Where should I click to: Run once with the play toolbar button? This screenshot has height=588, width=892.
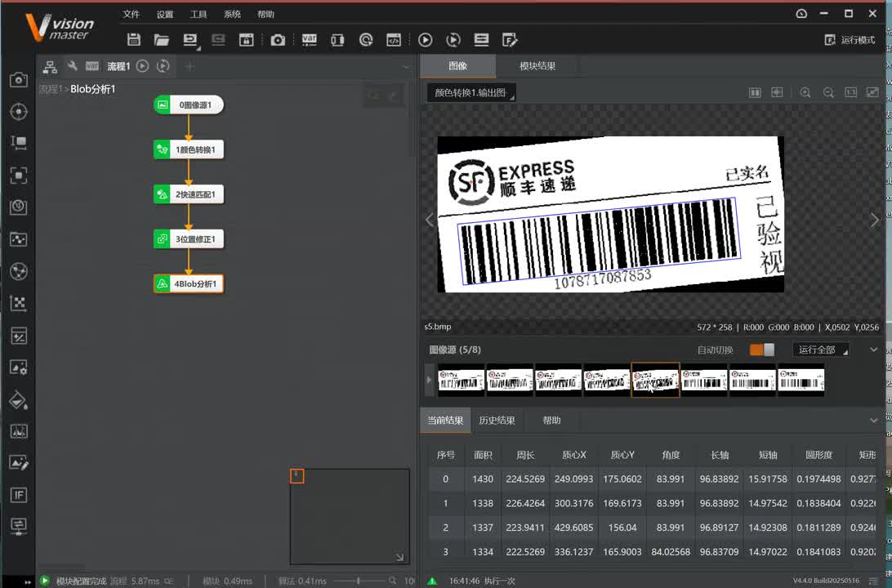(x=425, y=40)
